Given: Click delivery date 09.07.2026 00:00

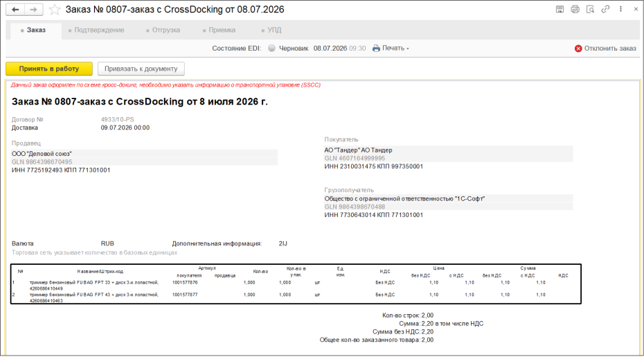Looking at the screenshot, I should point(125,128).
